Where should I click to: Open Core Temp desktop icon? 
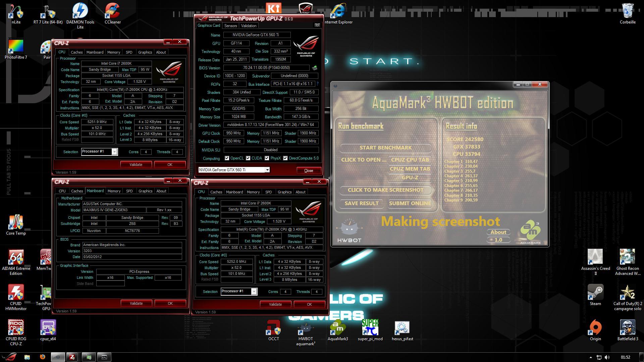[x=16, y=225]
